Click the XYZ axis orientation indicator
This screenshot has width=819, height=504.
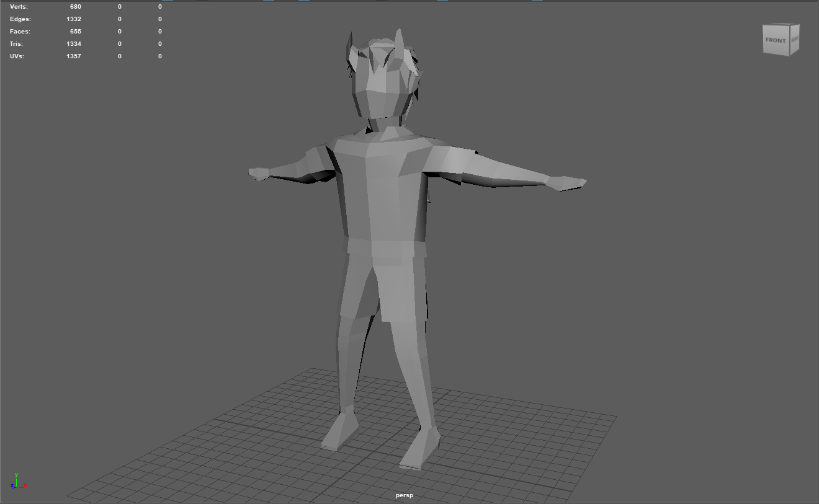click(18, 482)
